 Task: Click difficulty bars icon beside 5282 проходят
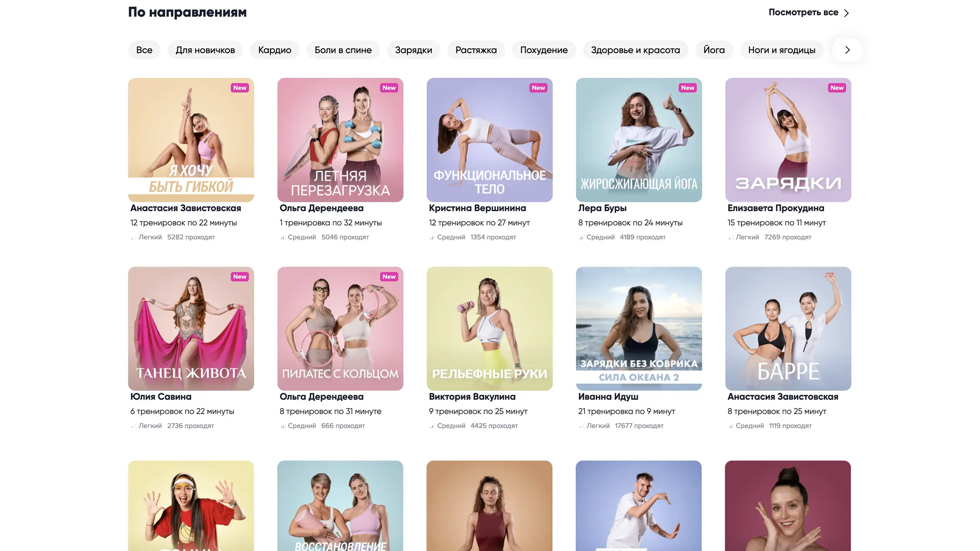pos(133,237)
